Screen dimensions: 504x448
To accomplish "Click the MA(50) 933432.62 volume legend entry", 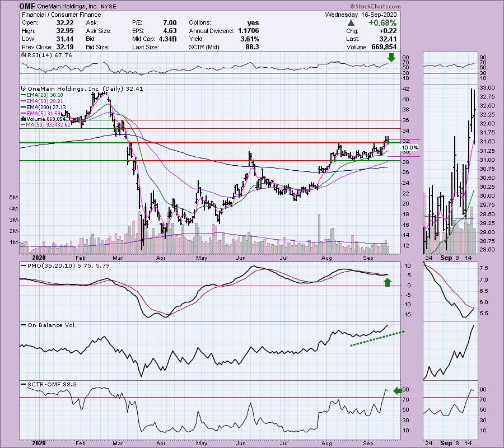I will pyautogui.click(x=49, y=125).
